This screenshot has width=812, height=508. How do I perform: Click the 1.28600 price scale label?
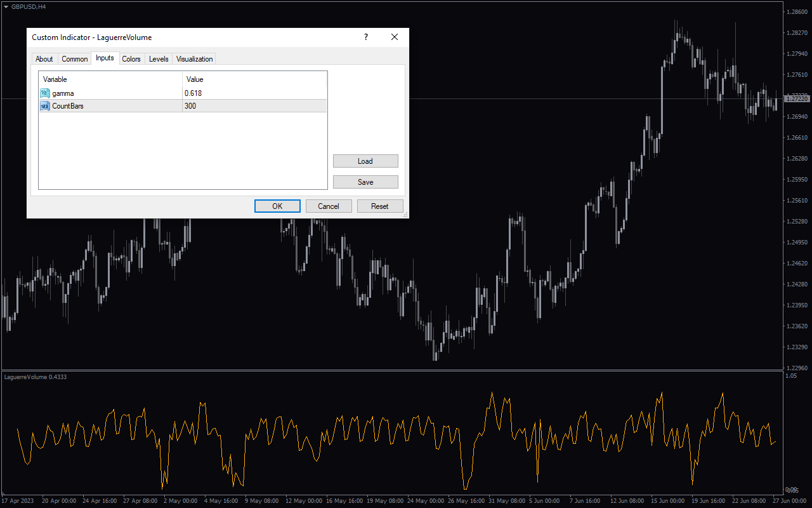pos(797,12)
